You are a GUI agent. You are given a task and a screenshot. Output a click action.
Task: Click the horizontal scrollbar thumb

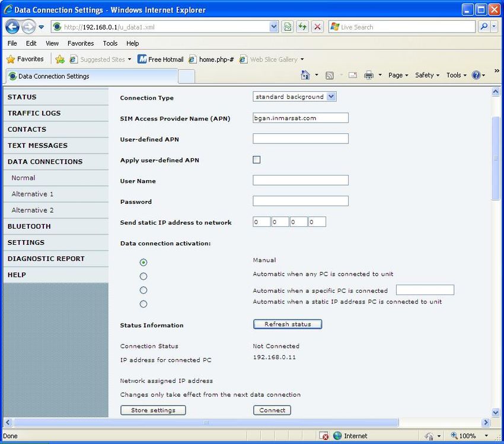(x=206, y=423)
